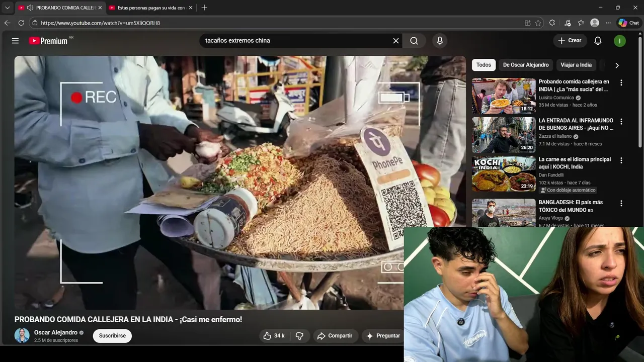
Task: Open options for Probando comida callejera suggestion
Action: [x=621, y=82]
